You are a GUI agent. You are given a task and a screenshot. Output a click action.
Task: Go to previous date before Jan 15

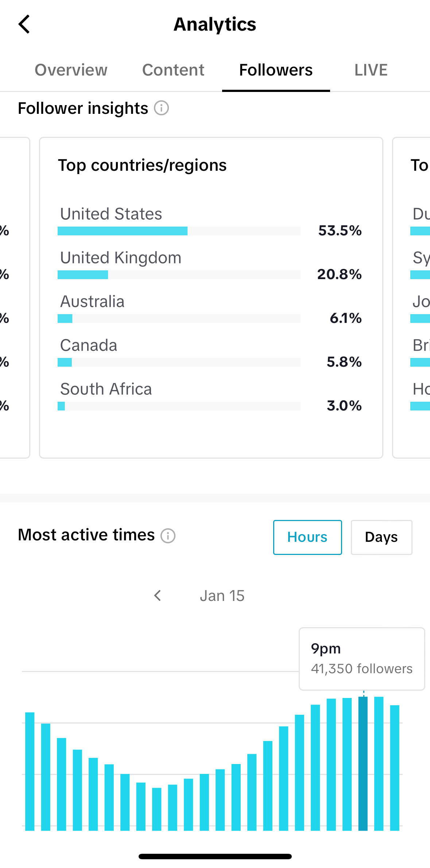point(158,596)
